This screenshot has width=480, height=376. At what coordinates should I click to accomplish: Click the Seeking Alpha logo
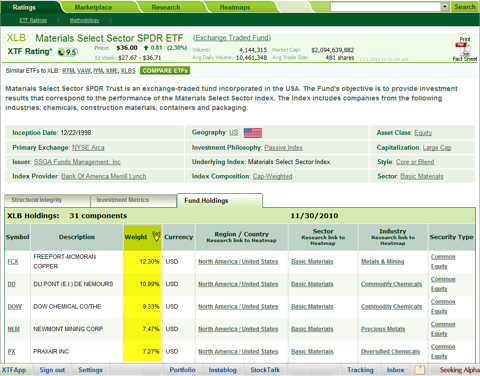pyautogui.click(x=459, y=370)
